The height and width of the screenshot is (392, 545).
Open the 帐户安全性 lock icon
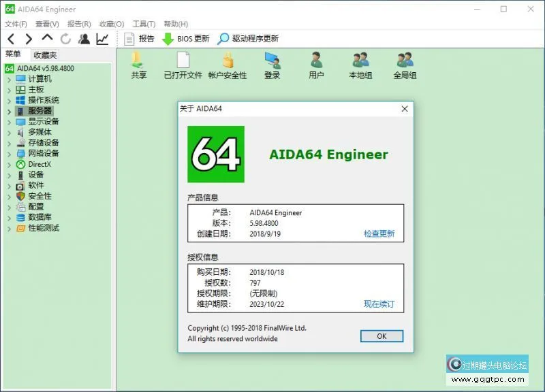228,65
